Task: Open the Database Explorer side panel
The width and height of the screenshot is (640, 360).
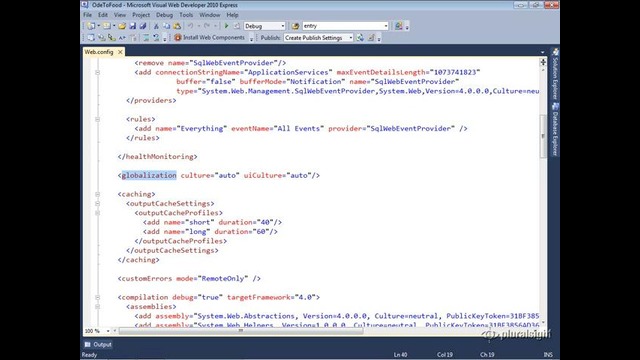Action: click(x=555, y=130)
